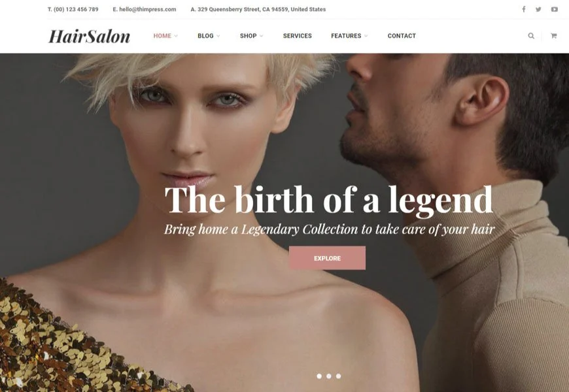Open the Facebook social icon

[x=524, y=9]
